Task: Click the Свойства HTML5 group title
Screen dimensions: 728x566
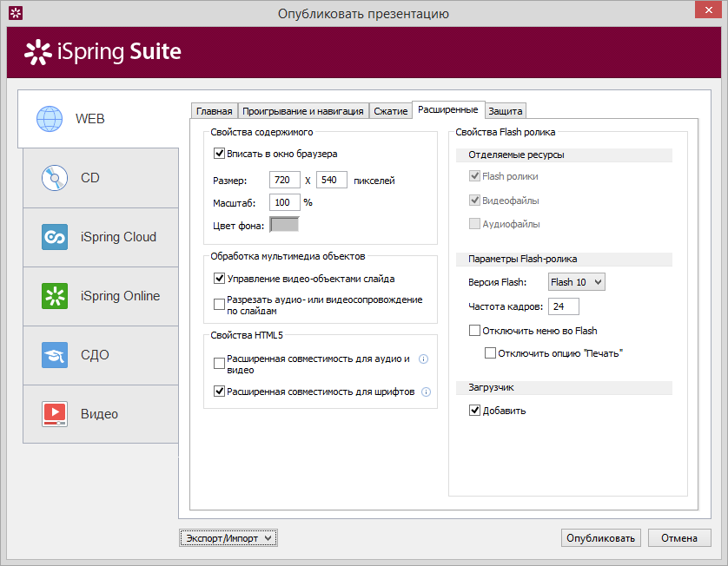Action: [247, 335]
